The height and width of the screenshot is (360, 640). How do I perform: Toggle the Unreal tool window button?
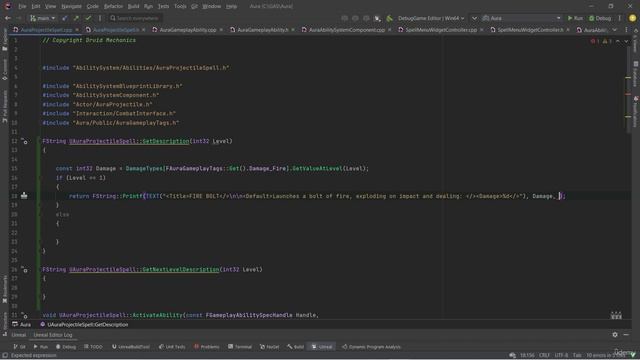tap(322, 347)
